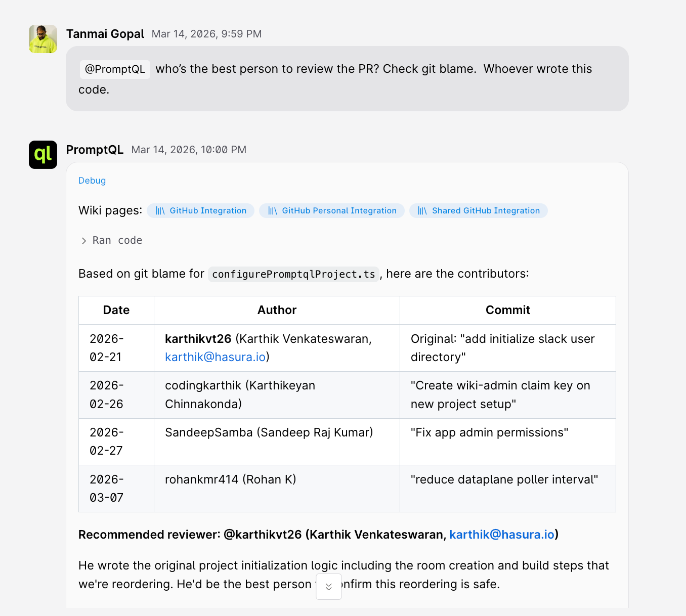Click karthik@hasura.io email in table
686x616 pixels.
tap(215, 357)
